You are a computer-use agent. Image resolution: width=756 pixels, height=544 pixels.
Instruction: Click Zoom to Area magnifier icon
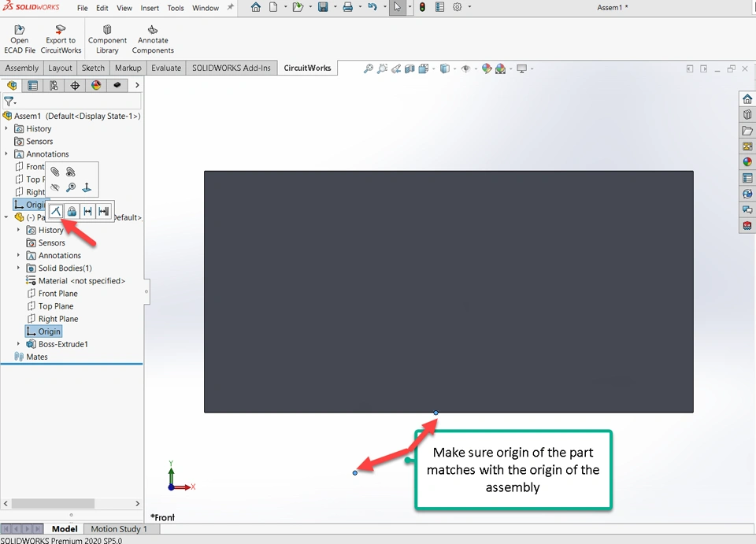coord(383,68)
